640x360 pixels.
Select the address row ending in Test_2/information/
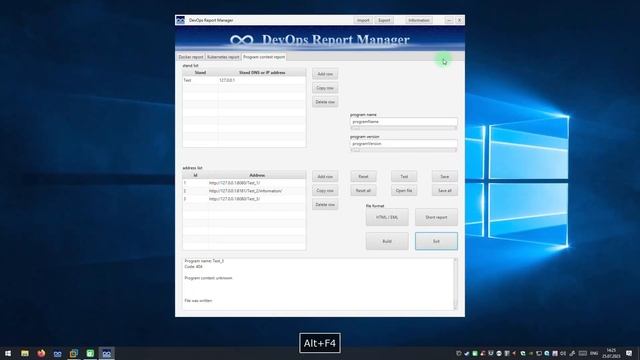244,191
